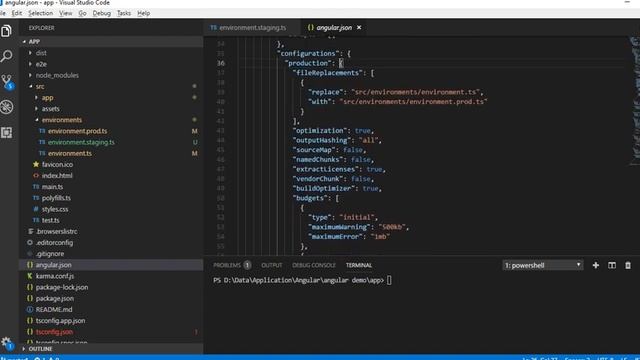640x360 pixels.
Task: Open the Debug view in activity bar
Action: tap(7, 107)
